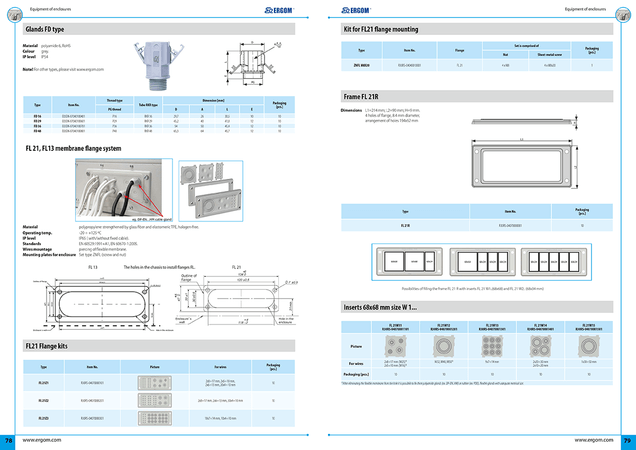This screenshot has width=636, height=450.
Task: Click 'Equipment of enclosures' header on page 78
Action: coord(50,9)
